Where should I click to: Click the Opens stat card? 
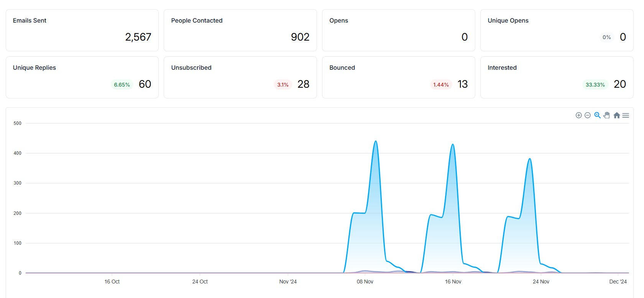click(398, 30)
